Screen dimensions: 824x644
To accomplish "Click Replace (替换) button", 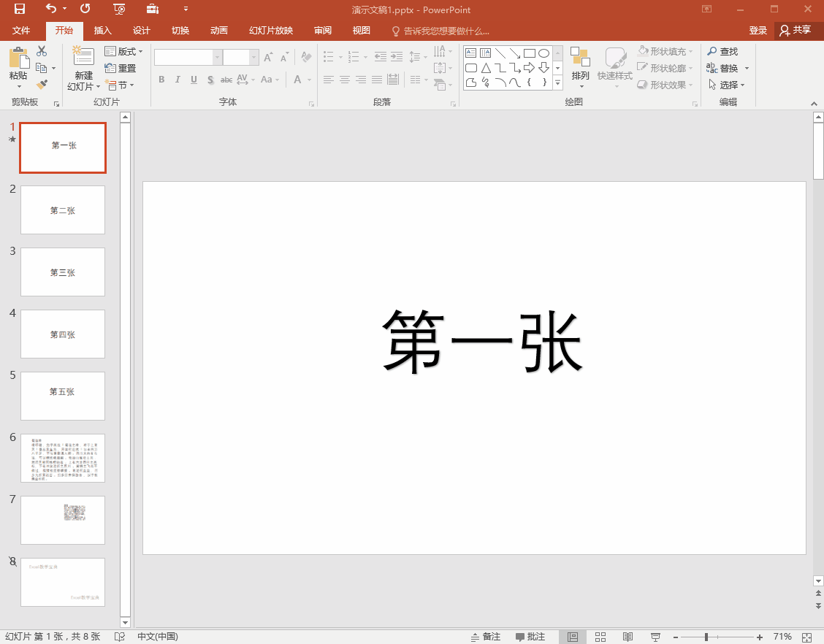I will point(722,69).
